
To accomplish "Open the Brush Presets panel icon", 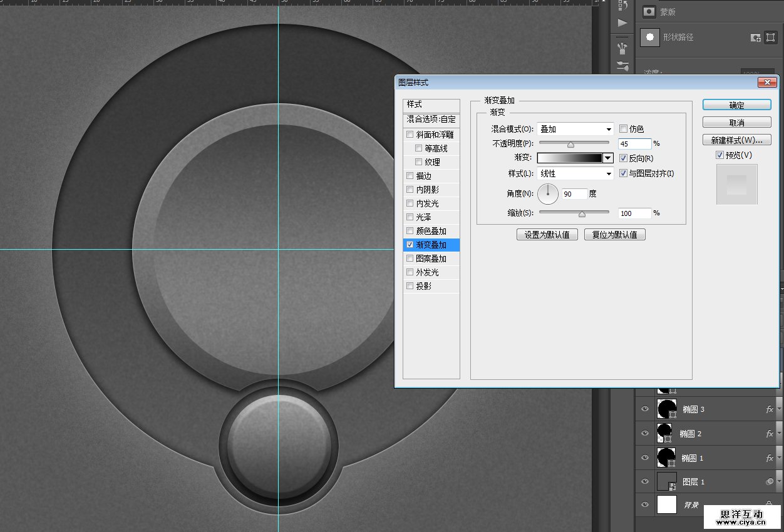I will point(622,48).
